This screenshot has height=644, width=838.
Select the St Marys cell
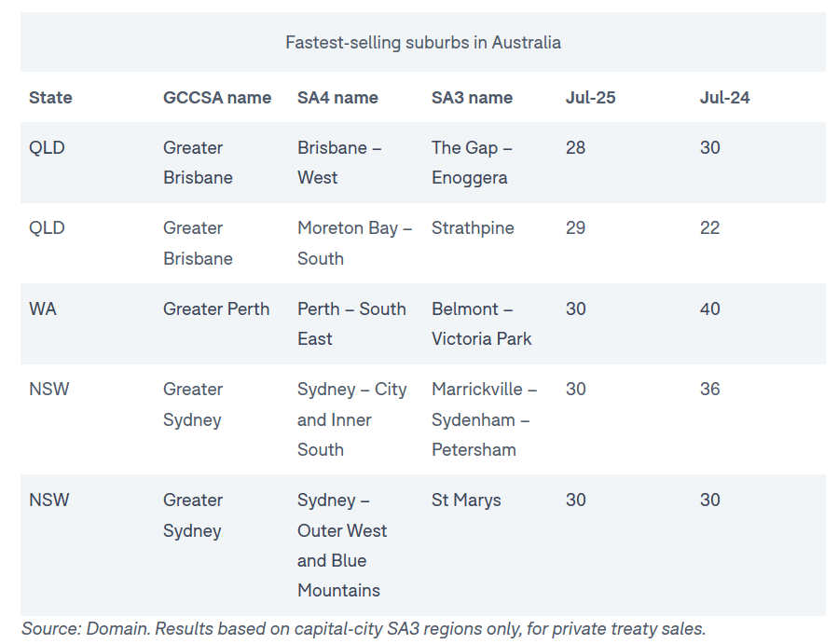click(466, 500)
